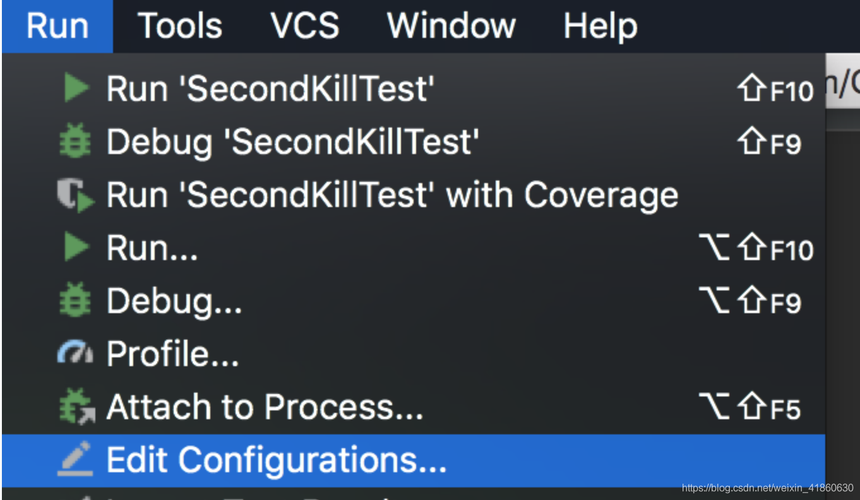
Task: Click the bug icon beside Debug 'SecondKillTest'
Action: (75, 141)
